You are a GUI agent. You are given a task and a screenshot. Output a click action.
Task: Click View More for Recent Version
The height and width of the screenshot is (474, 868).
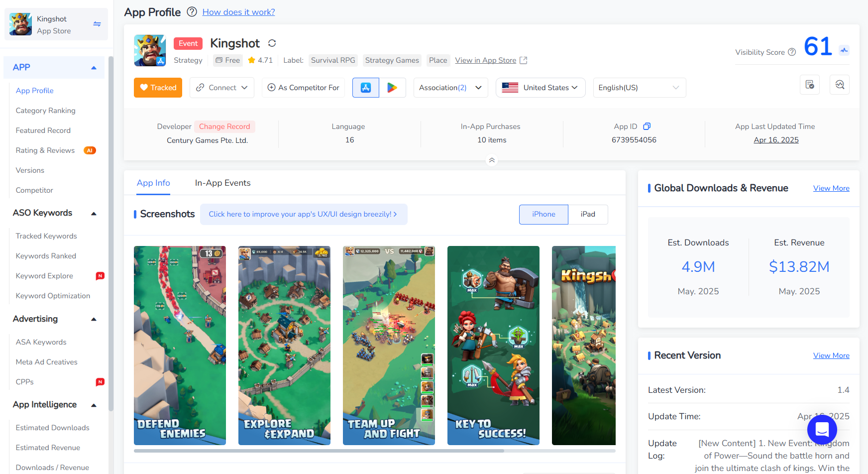click(831, 355)
